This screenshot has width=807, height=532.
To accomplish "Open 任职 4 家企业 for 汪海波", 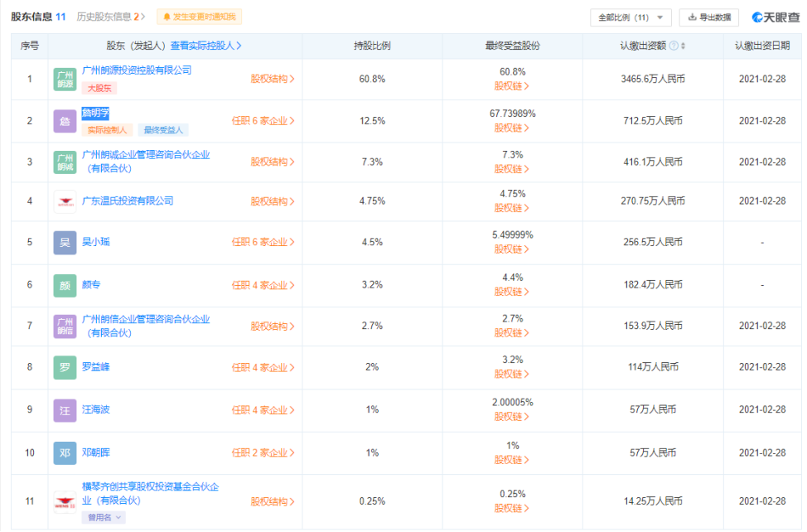I will tap(263, 410).
